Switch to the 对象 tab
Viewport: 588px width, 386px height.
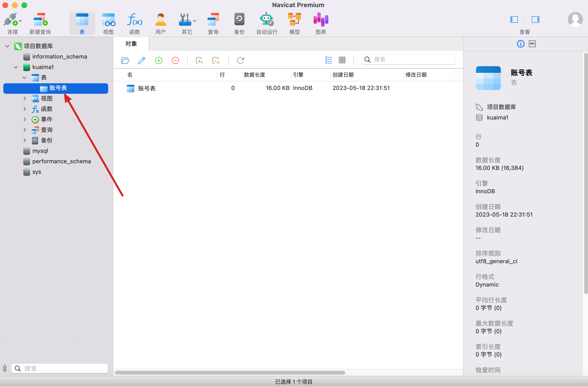(x=131, y=44)
